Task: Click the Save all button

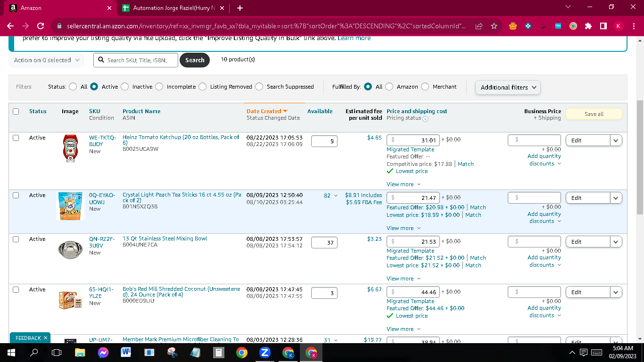Action: coord(594,114)
